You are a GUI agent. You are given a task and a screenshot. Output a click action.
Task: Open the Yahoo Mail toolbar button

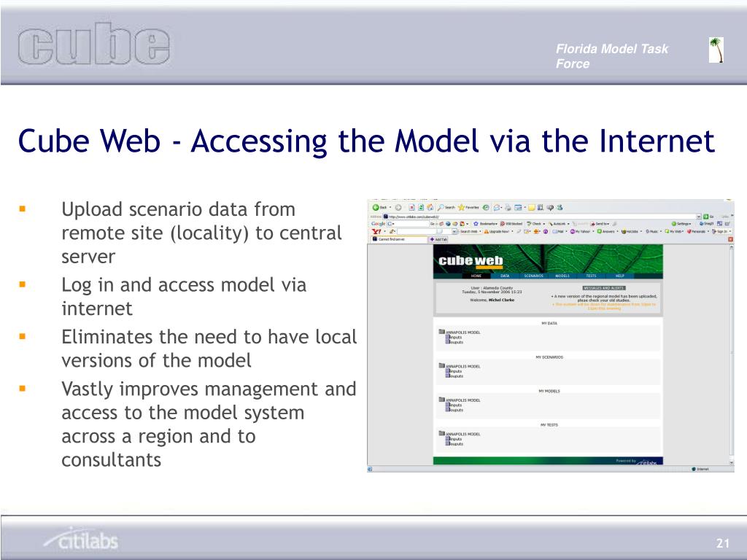point(560,231)
